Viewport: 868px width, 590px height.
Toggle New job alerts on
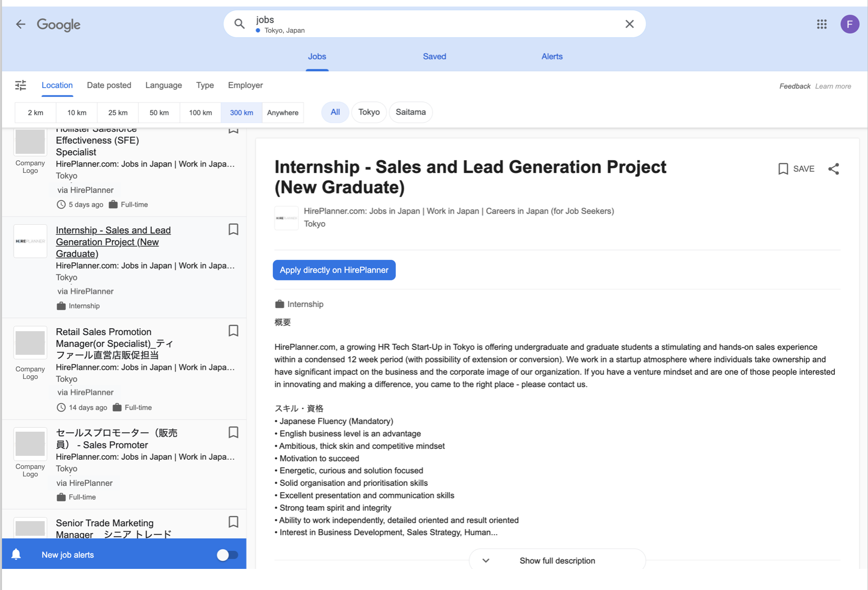tap(227, 554)
